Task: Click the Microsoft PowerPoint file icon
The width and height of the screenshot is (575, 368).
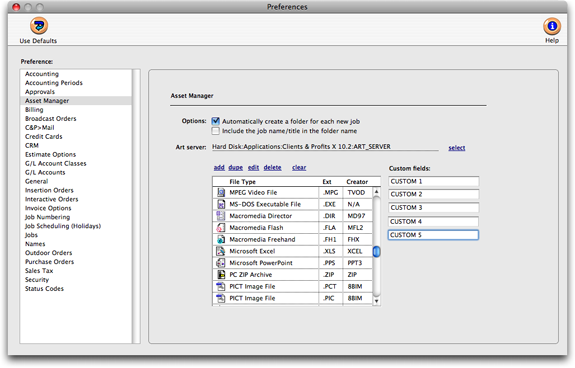Action: [221, 263]
